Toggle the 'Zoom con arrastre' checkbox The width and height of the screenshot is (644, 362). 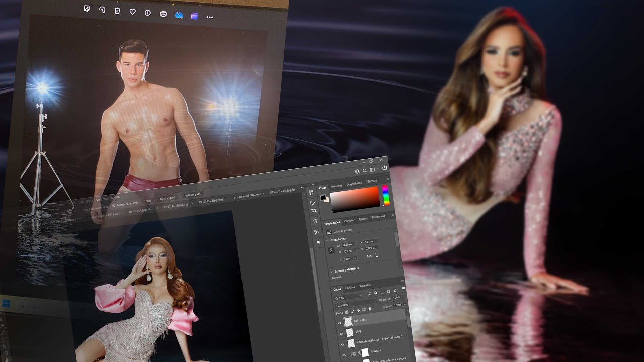114,206
